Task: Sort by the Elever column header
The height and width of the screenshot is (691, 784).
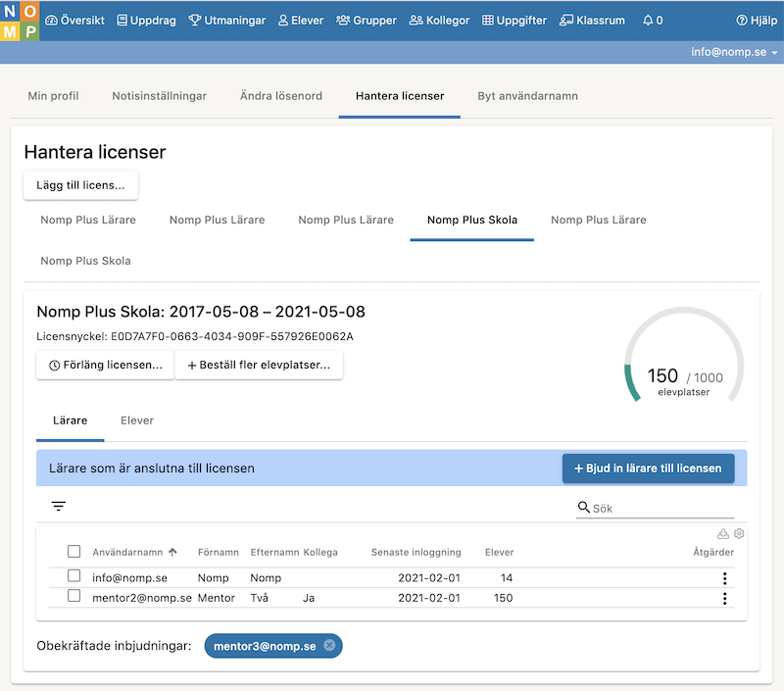Action: tap(499, 553)
